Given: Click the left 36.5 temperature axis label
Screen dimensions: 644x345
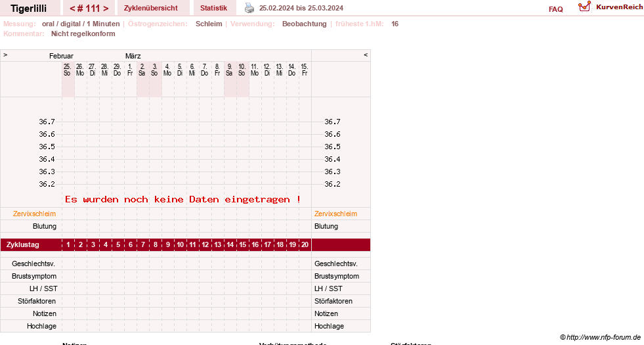Looking at the screenshot, I should (x=47, y=147).
